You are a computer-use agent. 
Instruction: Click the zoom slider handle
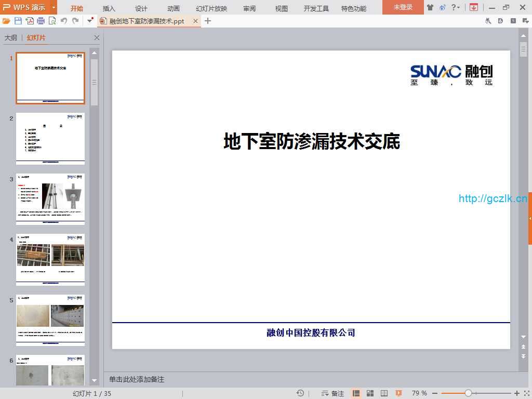(468, 393)
